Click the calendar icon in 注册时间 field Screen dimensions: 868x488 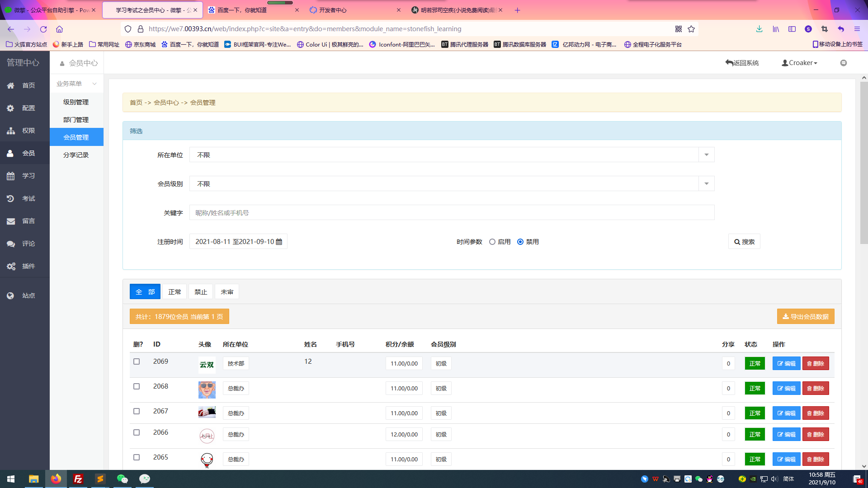[x=279, y=242]
